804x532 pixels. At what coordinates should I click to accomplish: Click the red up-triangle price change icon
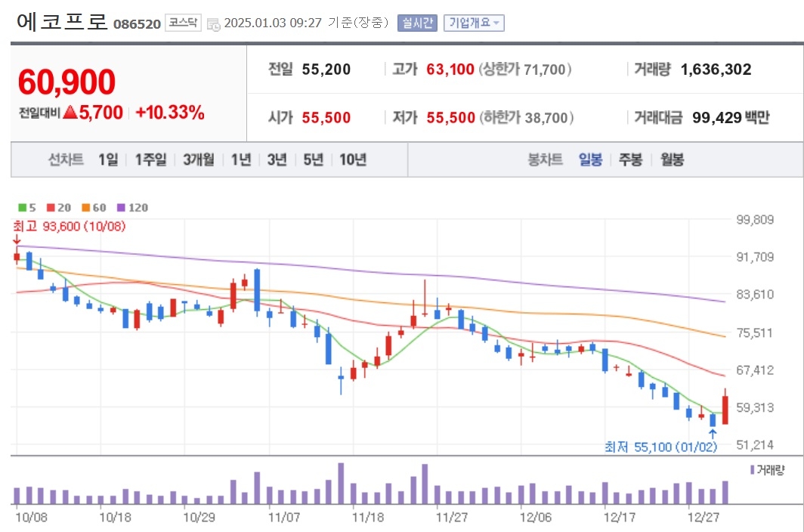pos(70,112)
